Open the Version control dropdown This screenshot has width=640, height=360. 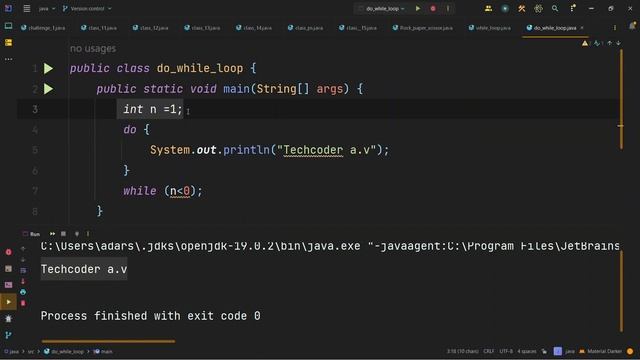pos(87,9)
